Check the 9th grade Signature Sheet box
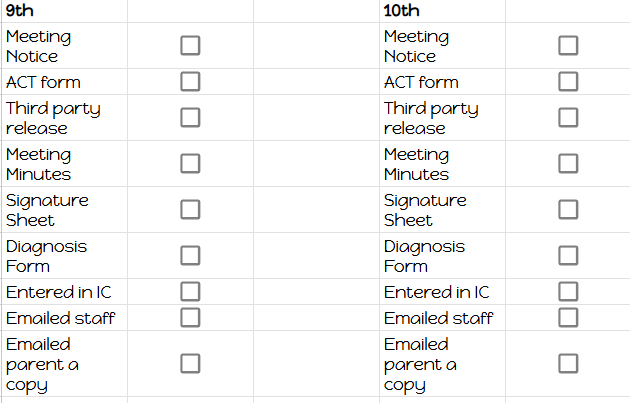 click(x=190, y=209)
